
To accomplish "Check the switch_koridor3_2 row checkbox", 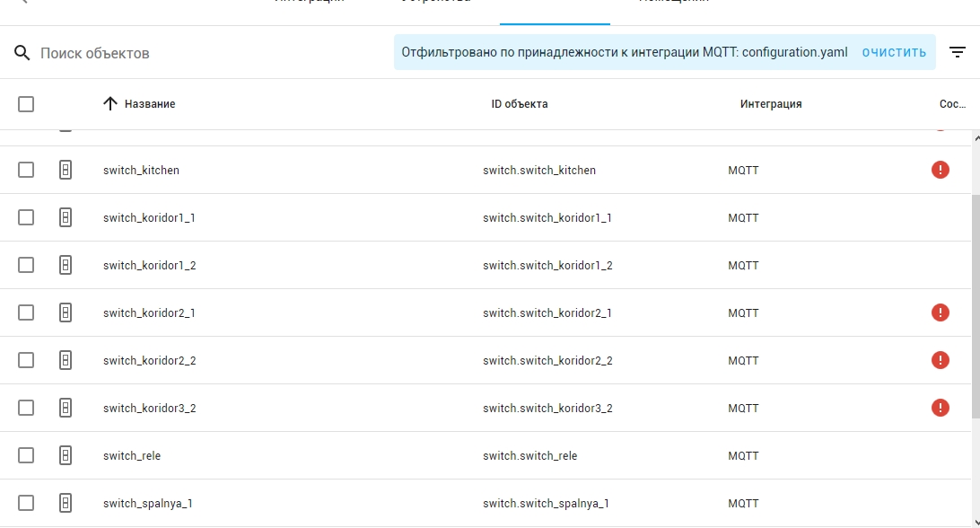I will [26, 408].
